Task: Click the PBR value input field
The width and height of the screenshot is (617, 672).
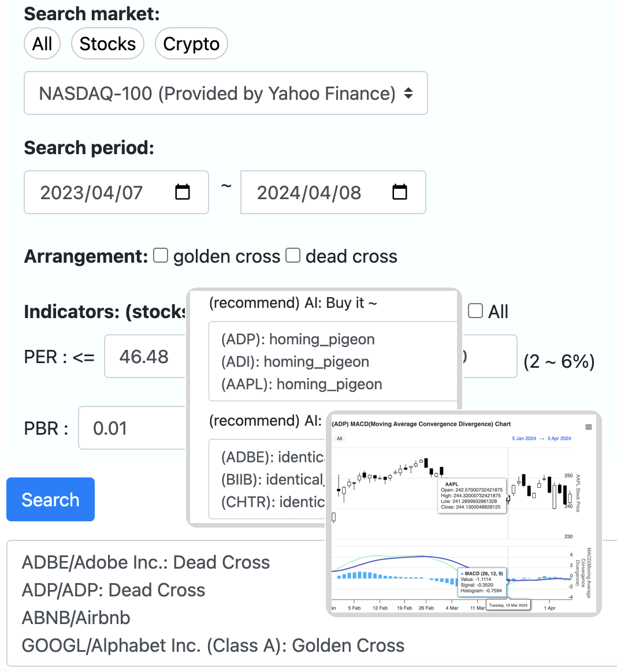Action: (x=132, y=428)
